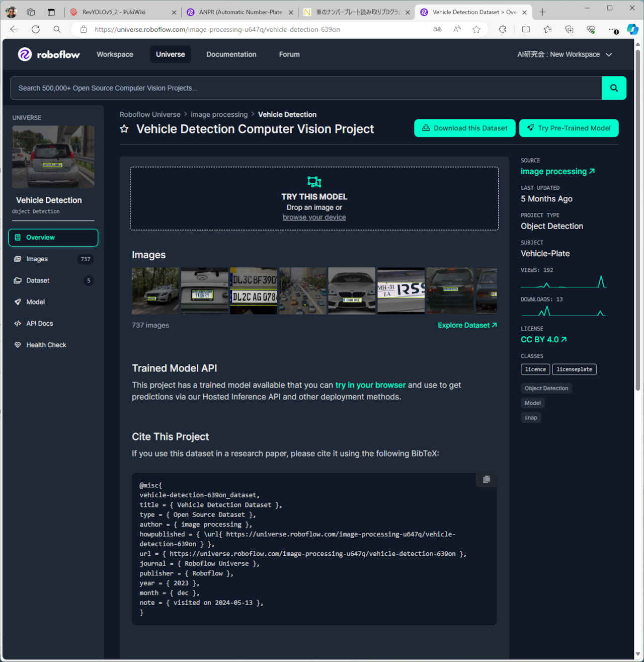Open the Universe navigation tab
644x662 pixels.
point(170,54)
